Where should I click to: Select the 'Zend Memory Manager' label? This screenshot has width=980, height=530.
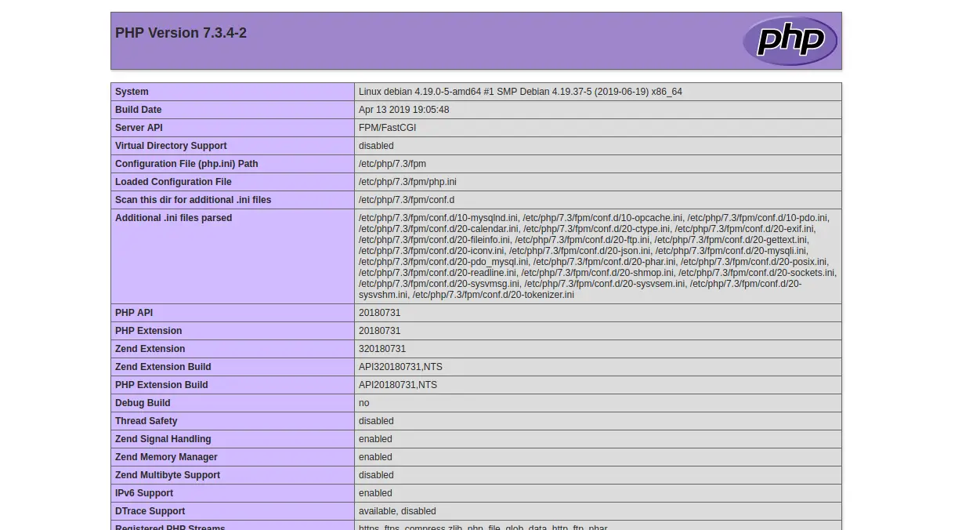click(x=166, y=457)
